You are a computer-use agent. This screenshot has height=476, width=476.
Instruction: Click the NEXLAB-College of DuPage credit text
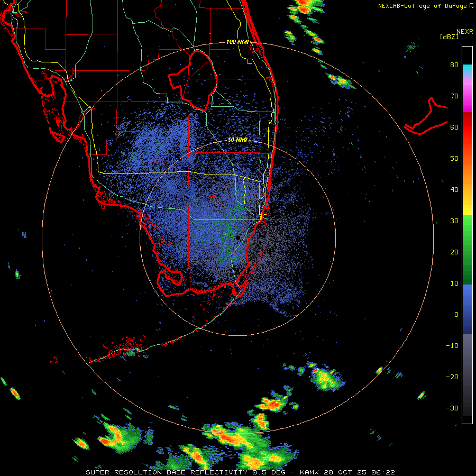(x=423, y=6)
